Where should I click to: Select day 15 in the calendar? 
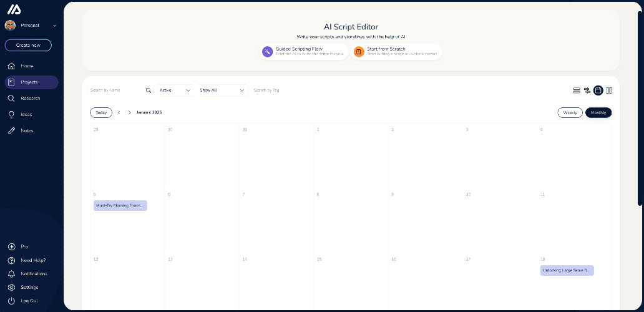pos(319,260)
